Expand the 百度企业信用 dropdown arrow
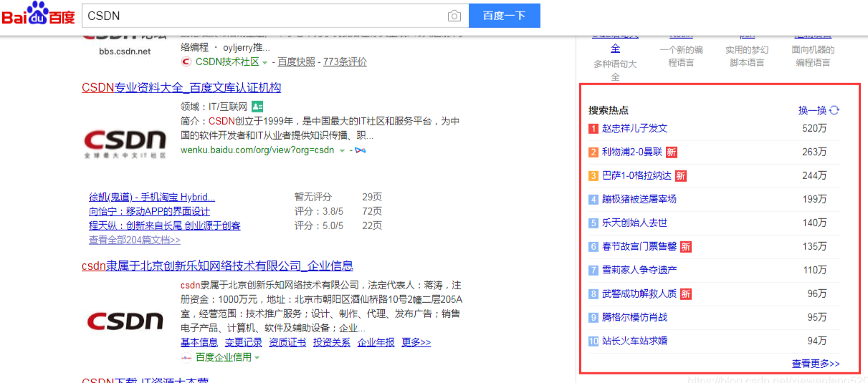 coord(257,357)
